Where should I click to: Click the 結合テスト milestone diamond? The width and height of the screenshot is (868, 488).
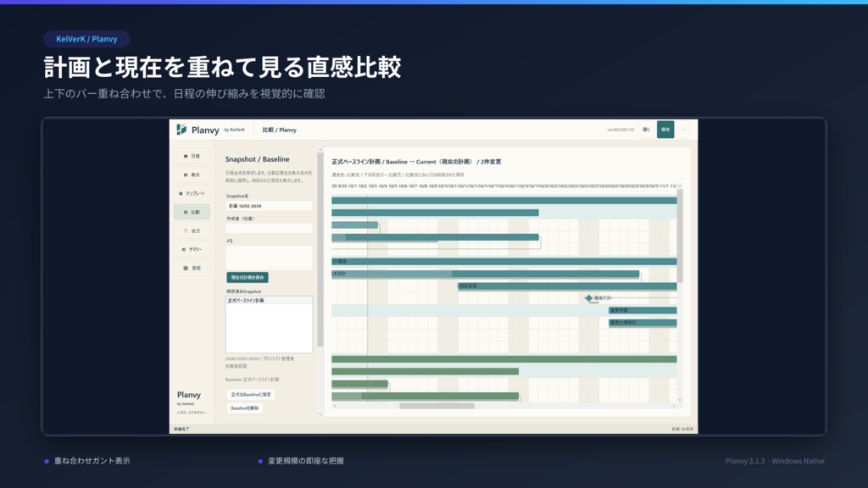pos(588,298)
